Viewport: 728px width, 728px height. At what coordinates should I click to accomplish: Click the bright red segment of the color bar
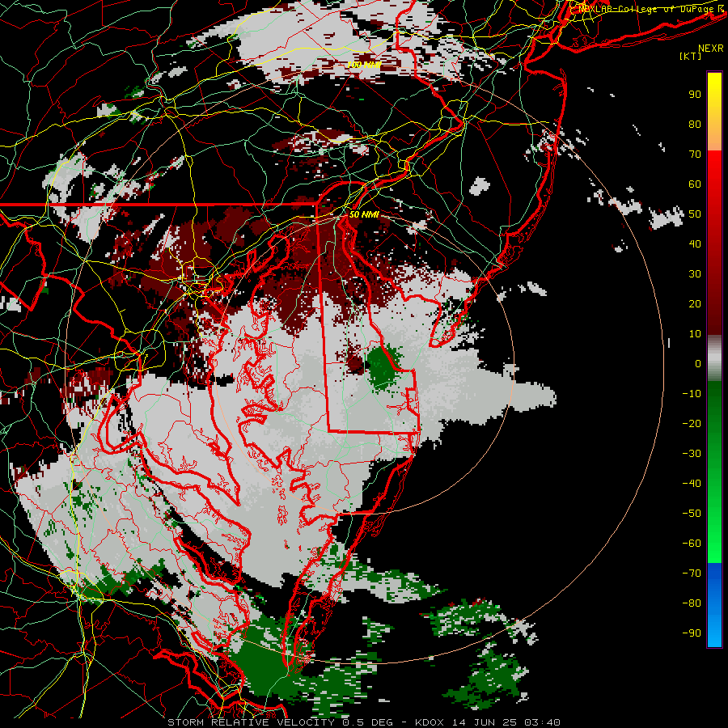[714, 170]
